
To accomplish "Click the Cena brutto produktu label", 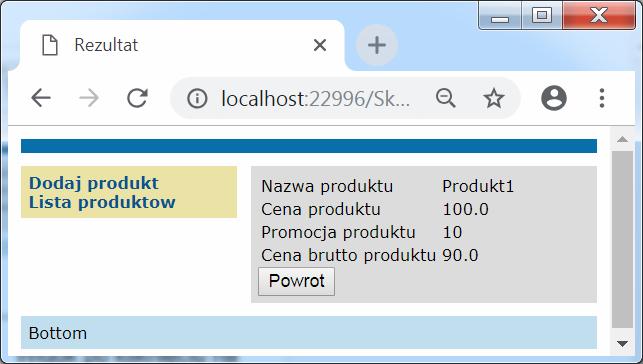I will 348,255.
